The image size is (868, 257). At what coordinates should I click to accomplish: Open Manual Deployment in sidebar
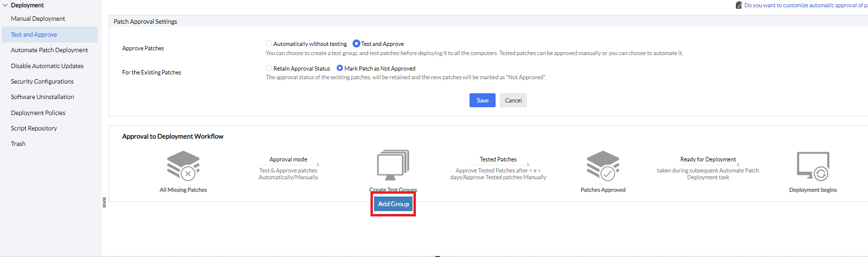[x=38, y=19]
